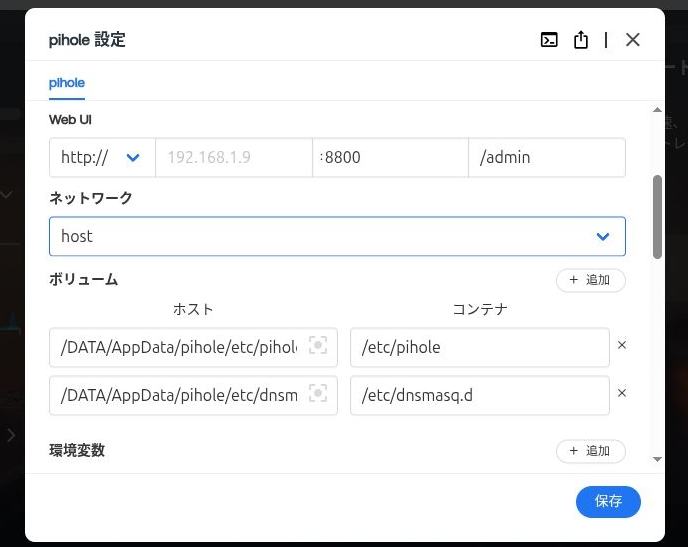688x547 pixels.
Task: Click the 192.168.1.9 address field
Action: pos(234,157)
